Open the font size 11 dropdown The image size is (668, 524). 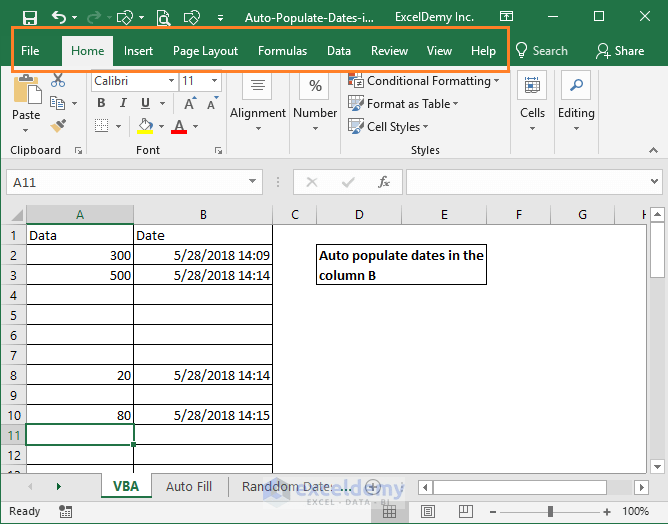tap(214, 81)
